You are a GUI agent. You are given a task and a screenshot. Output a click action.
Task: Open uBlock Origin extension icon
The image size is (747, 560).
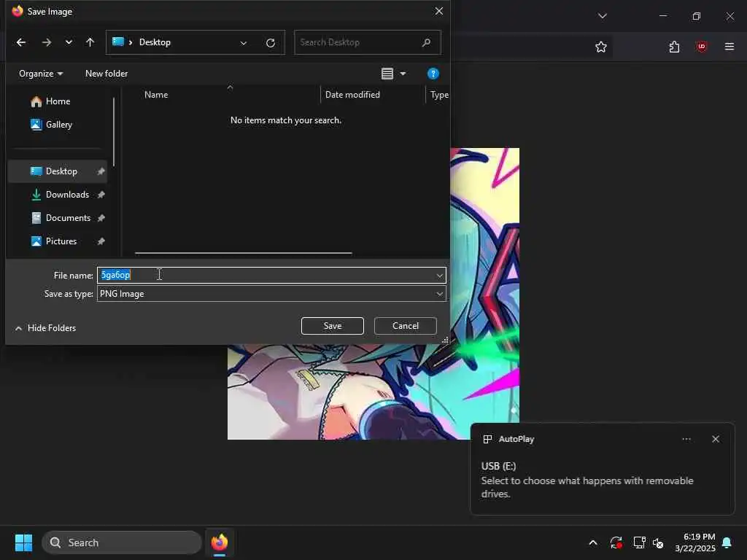(702, 47)
